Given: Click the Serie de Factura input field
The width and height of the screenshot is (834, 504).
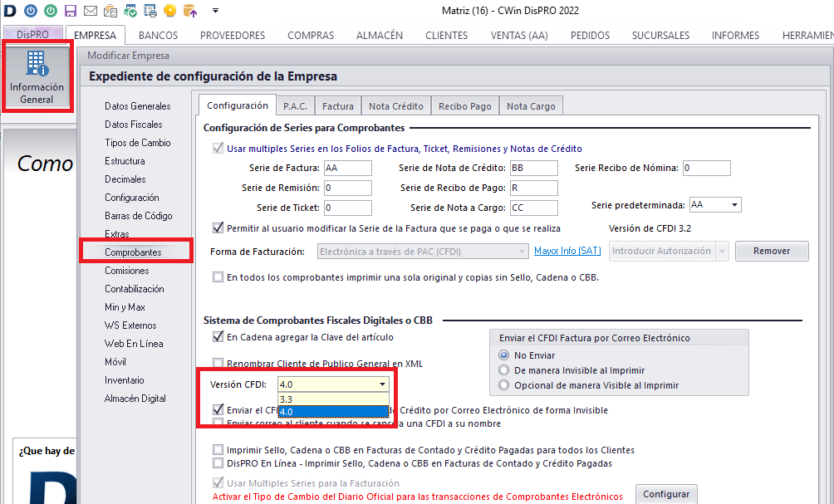Looking at the screenshot, I should point(347,169).
